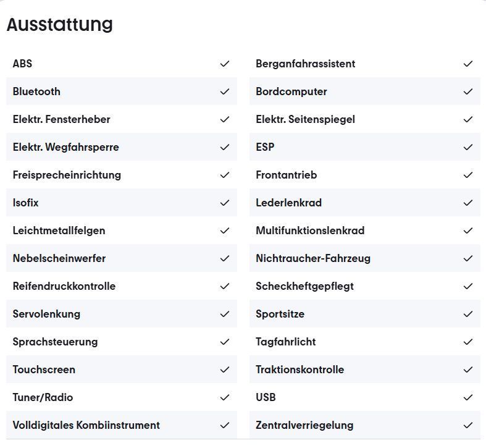Viewport: 486px width, 448px height.
Task: Select the Berganfahrassistent checkmark icon
Action: click(468, 64)
